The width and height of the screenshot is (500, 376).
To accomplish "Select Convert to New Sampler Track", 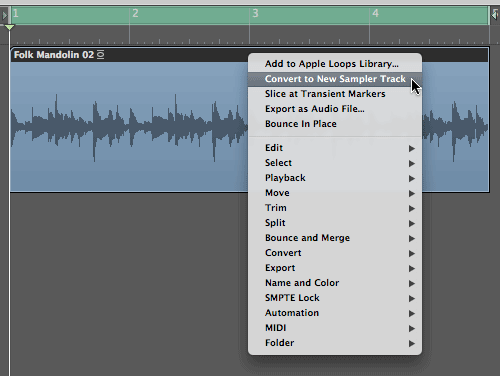I will pos(335,79).
